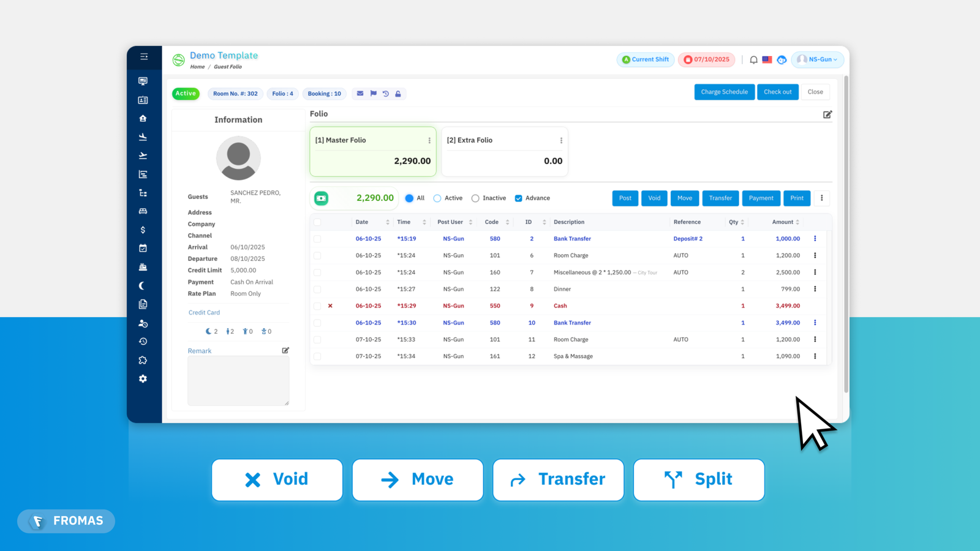Navigate to Home via the breadcrumb
This screenshot has width=980, height=551.
click(197, 67)
